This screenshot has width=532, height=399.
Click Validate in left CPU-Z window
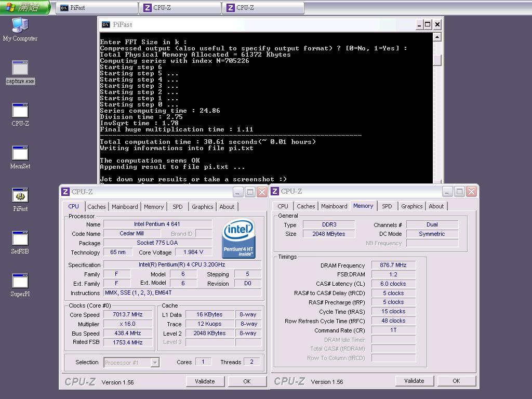click(x=205, y=381)
